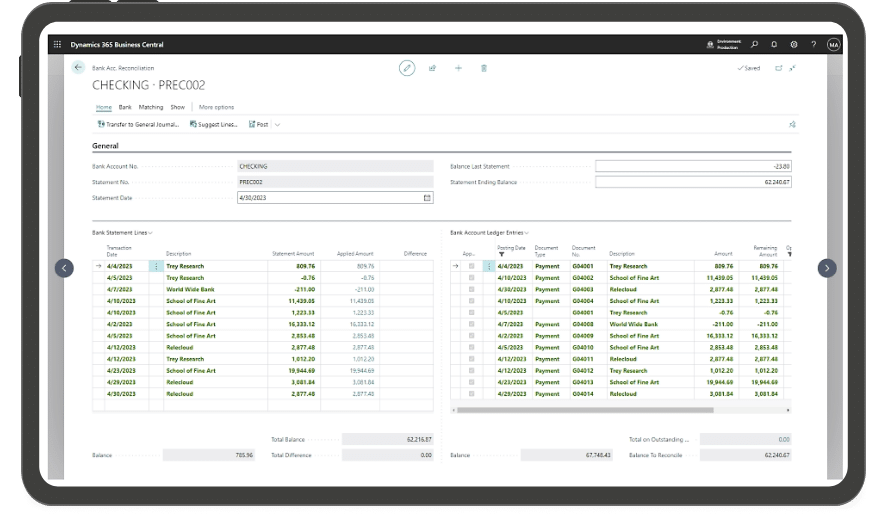
Task: Click Suggest Lines action
Action: 213,124
